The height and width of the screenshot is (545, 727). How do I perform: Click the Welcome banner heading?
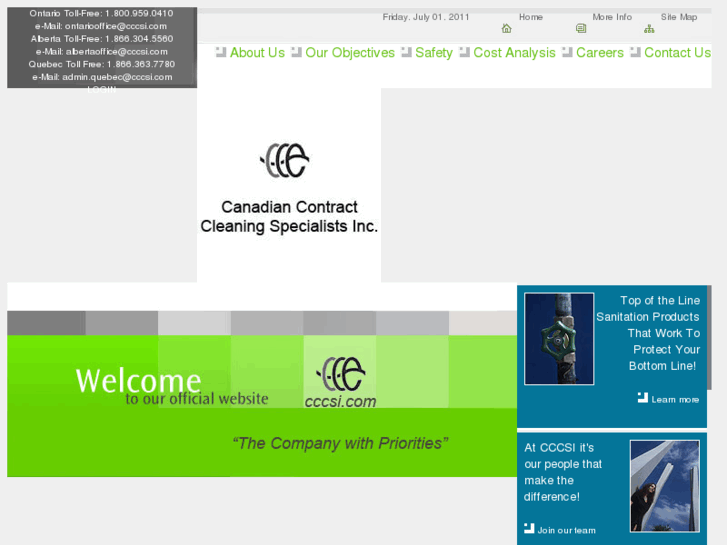click(x=138, y=381)
